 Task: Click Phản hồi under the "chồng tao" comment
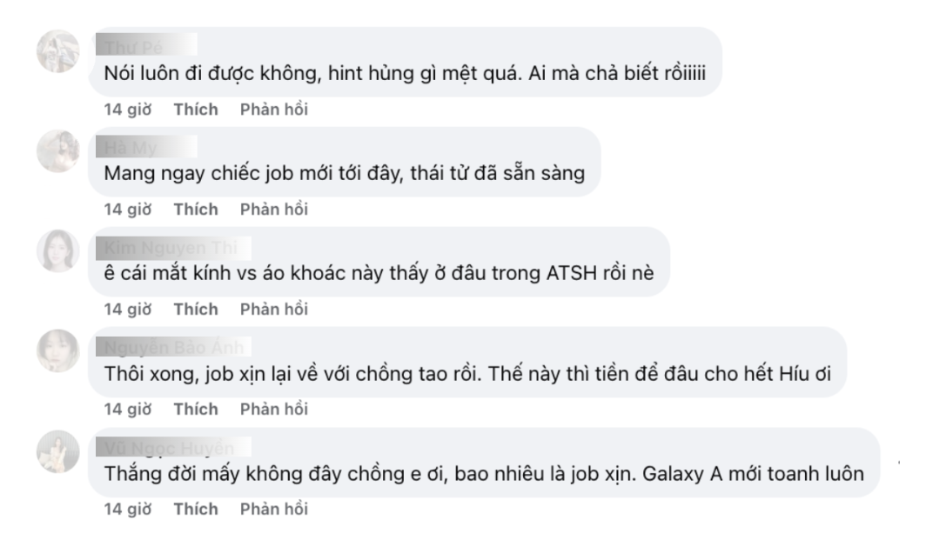273,410
